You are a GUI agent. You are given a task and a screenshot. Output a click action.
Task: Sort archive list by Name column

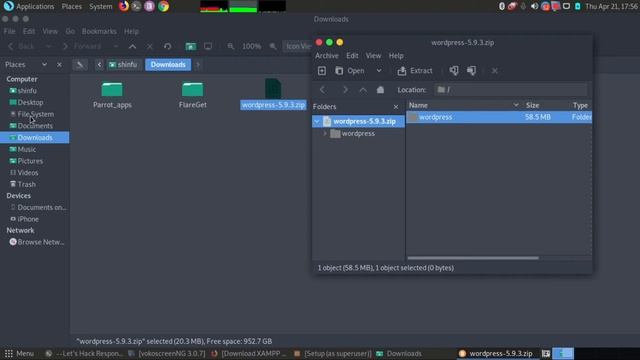tap(464, 105)
